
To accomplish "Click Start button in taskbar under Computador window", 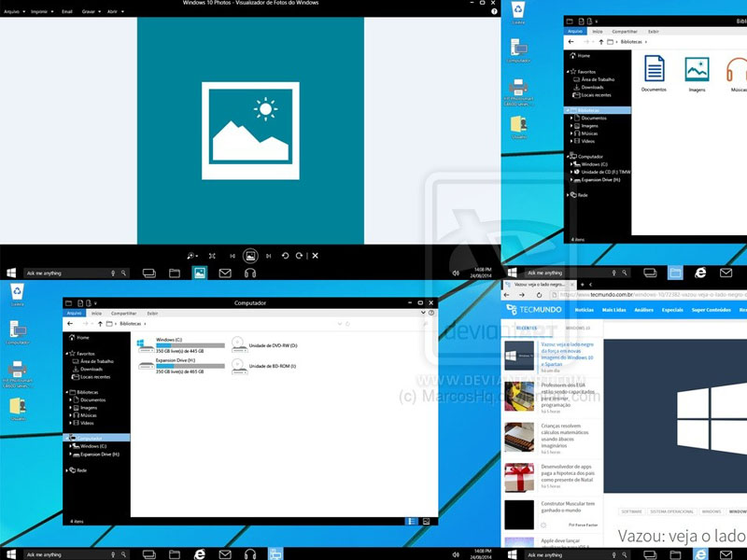I will tap(10, 554).
